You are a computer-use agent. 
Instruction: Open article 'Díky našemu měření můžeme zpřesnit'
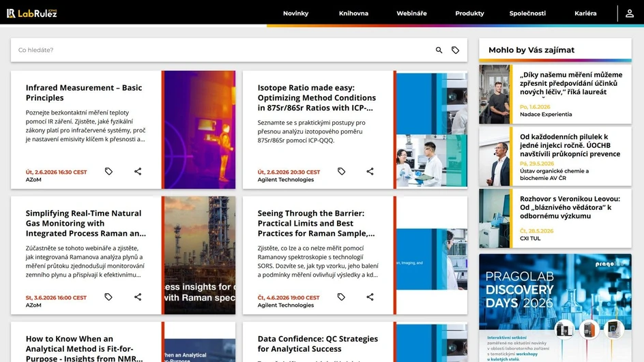click(x=571, y=83)
